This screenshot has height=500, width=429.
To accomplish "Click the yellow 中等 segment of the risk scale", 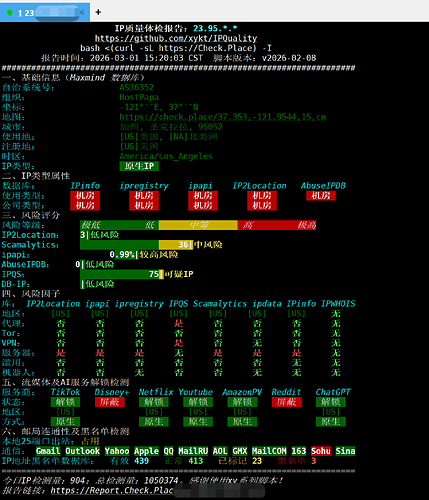I will point(198,225).
